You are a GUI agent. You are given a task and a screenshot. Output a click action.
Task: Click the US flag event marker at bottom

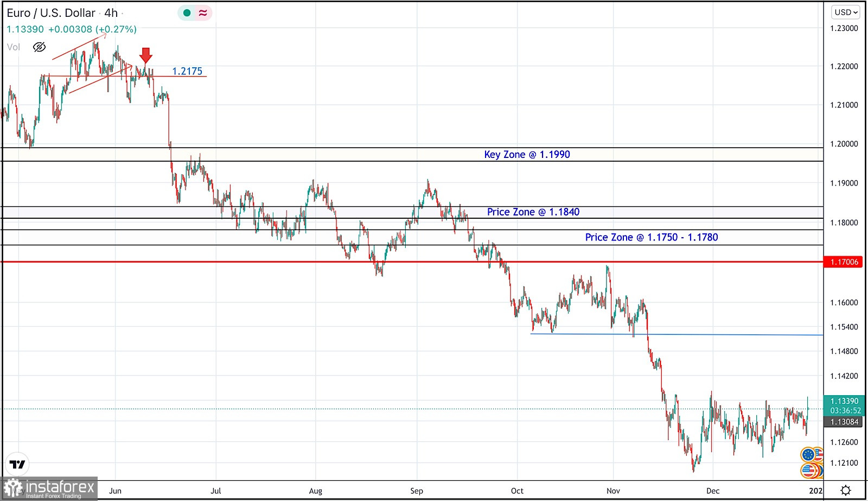(x=808, y=471)
